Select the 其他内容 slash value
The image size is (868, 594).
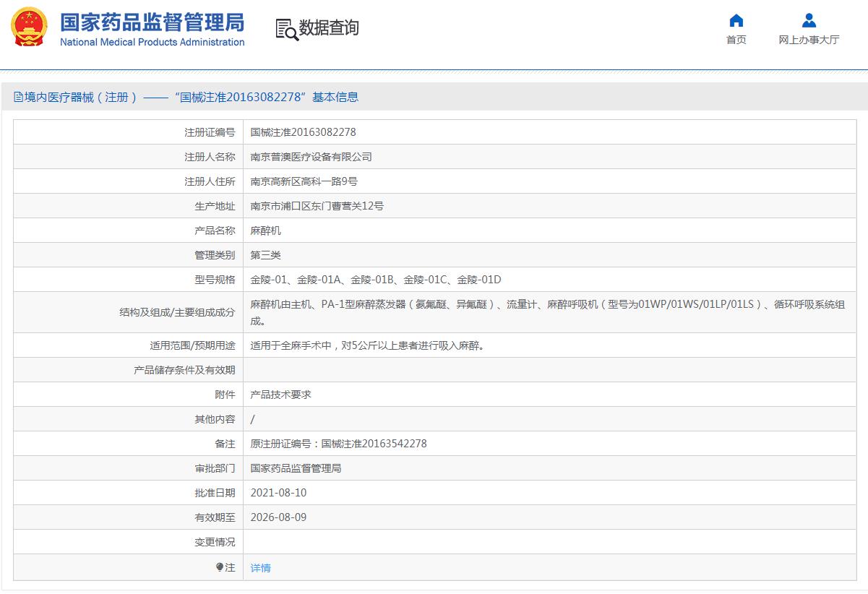point(252,419)
